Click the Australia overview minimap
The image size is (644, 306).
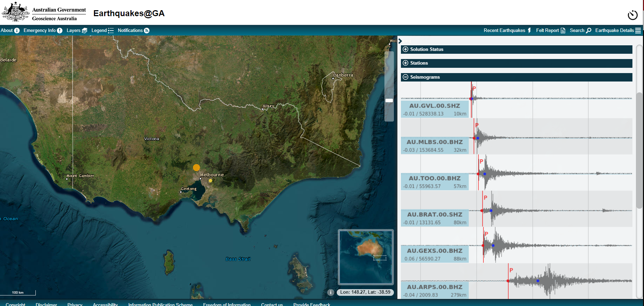click(365, 257)
